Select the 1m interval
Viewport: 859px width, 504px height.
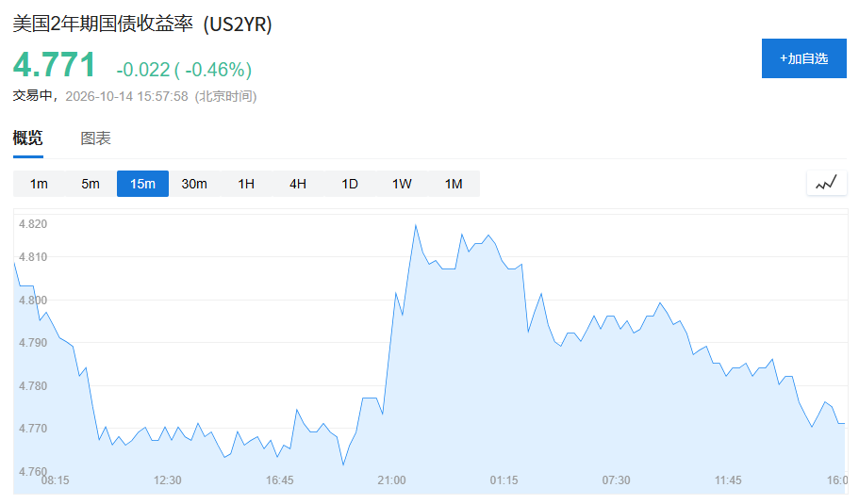(x=39, y=184)
